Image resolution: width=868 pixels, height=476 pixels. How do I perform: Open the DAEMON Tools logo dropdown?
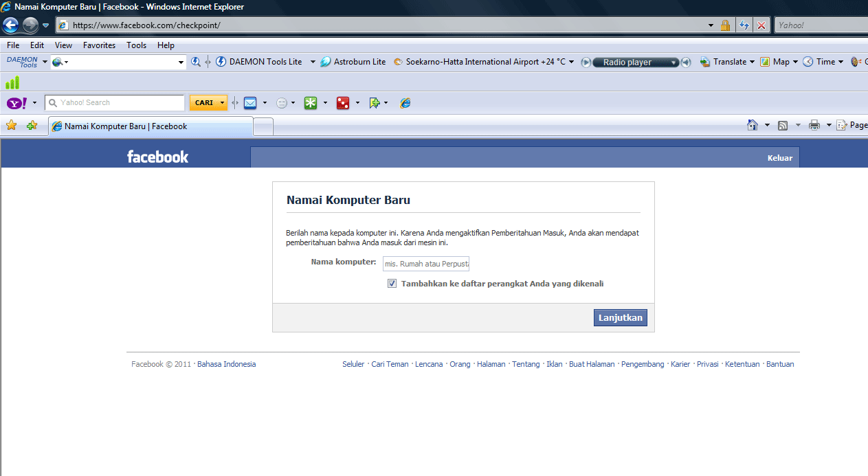click(x=45, y=62)
